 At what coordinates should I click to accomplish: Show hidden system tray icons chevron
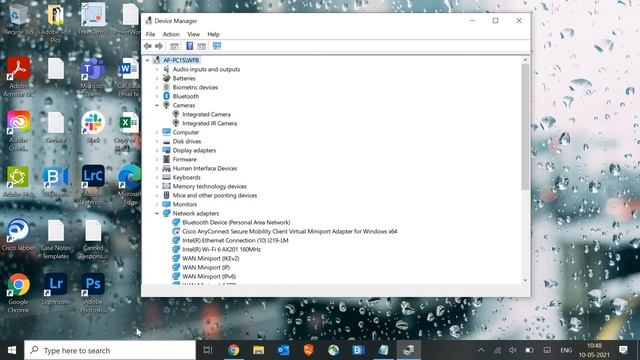coord(482,350)
